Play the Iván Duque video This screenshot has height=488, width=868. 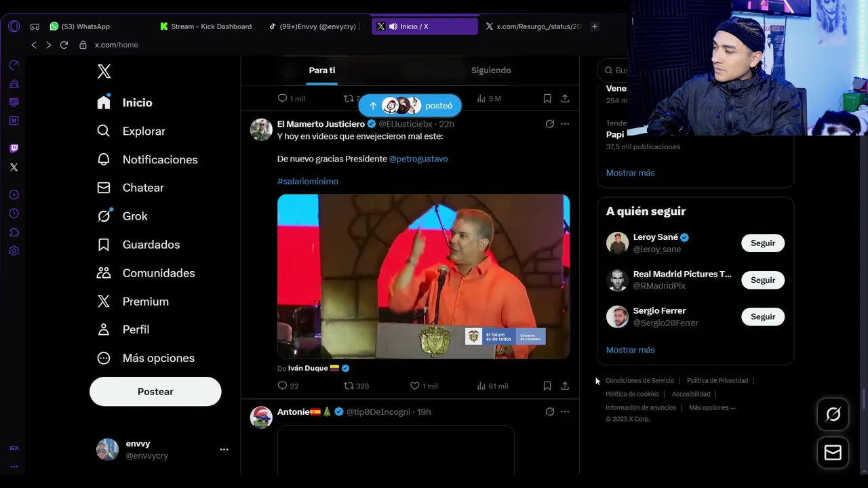[x=423, y=277]
